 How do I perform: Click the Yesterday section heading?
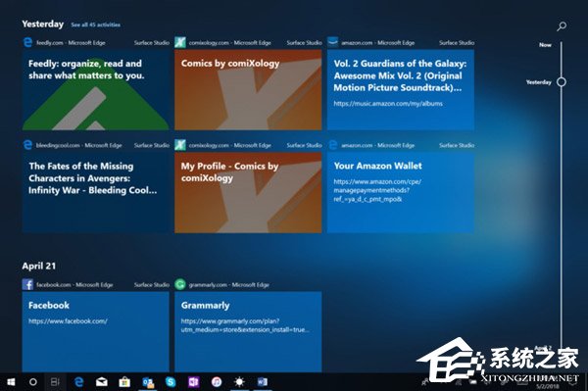[43, 24]
